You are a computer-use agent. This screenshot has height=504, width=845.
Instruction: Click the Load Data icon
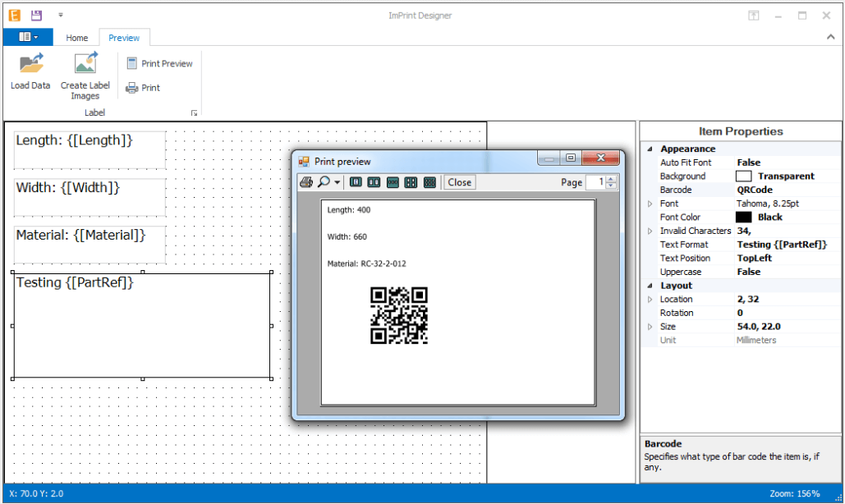pos(30,64)
